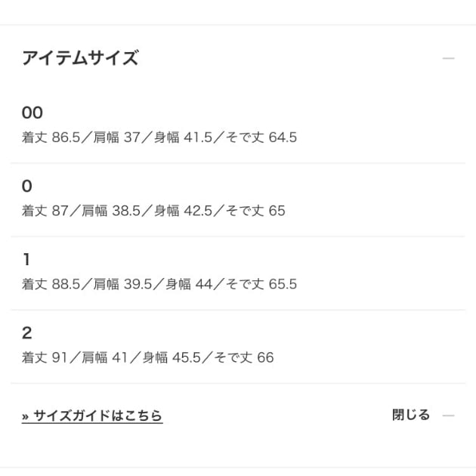This screenshot has width=476, height=476.
Task: Click 着丈 86.5 in size 00 row
Action: click(51, 138)
